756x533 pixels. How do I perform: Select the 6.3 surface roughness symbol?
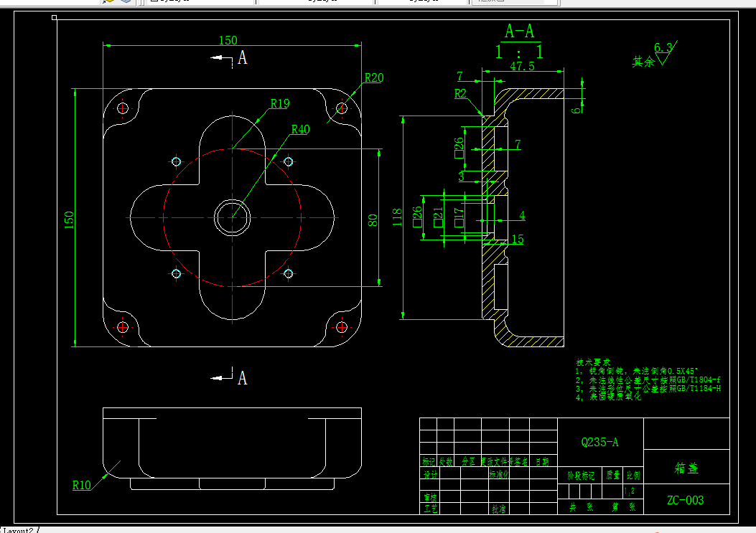click(x=666, y=52)
